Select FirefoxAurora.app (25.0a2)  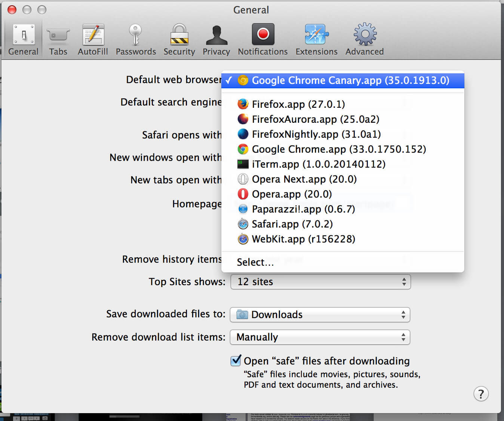pos(343,119)
